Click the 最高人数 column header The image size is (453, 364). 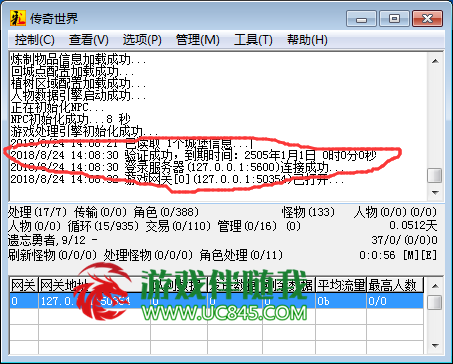point(395,286)
